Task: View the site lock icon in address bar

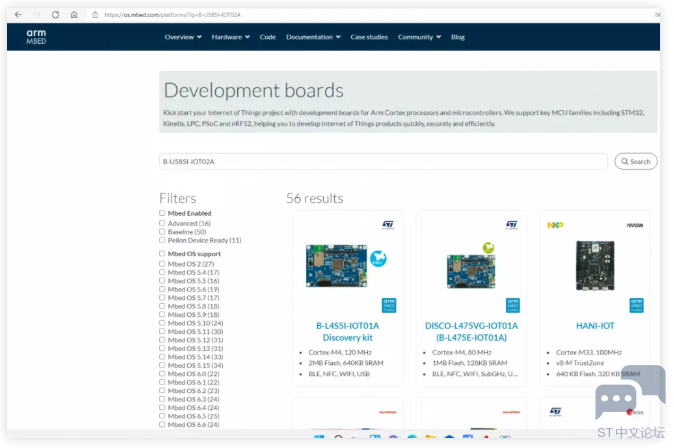Action: pyautogui.click(x=95, y=15)
